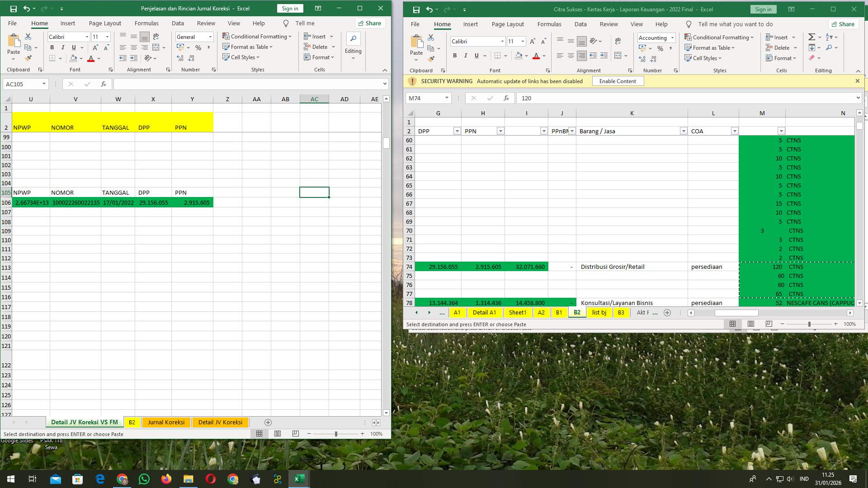Select the Format Painter icon

28,58
